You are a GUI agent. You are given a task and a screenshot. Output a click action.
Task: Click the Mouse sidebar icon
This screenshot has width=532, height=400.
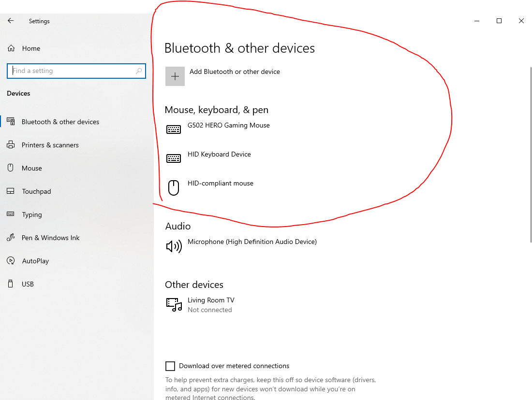11,168
